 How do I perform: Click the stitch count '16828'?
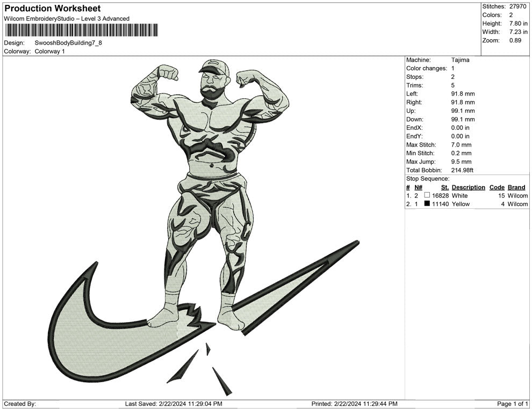click(x=441, y=195)
